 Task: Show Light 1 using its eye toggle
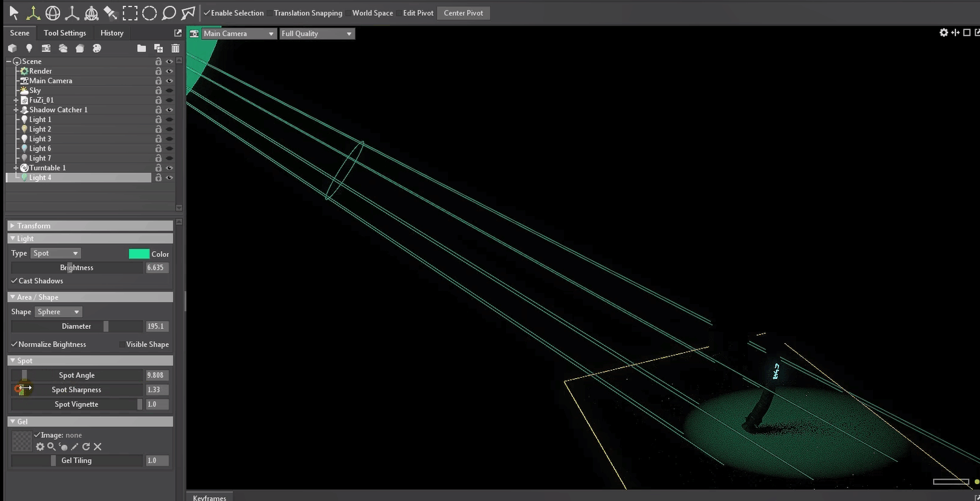point(170,119)
